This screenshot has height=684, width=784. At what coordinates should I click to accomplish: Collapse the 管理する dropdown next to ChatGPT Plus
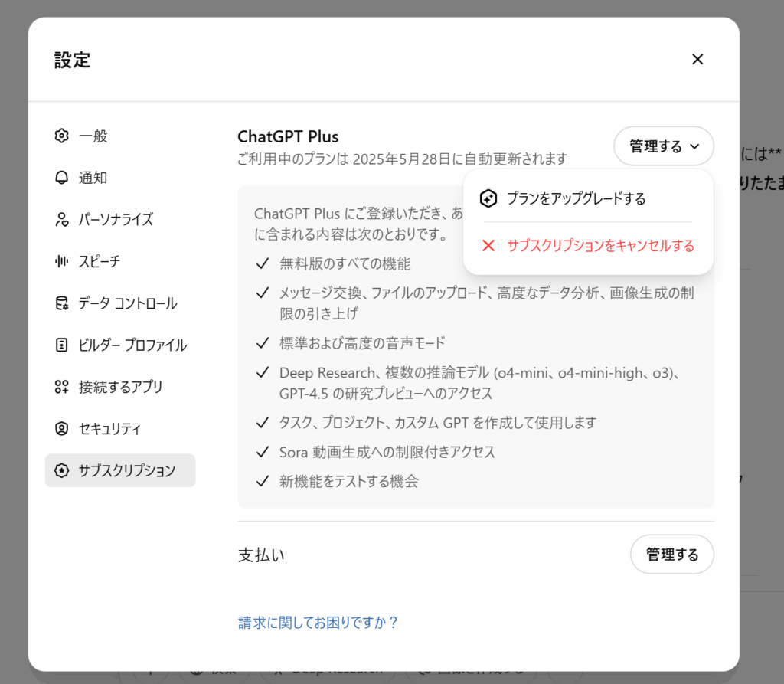664,146
